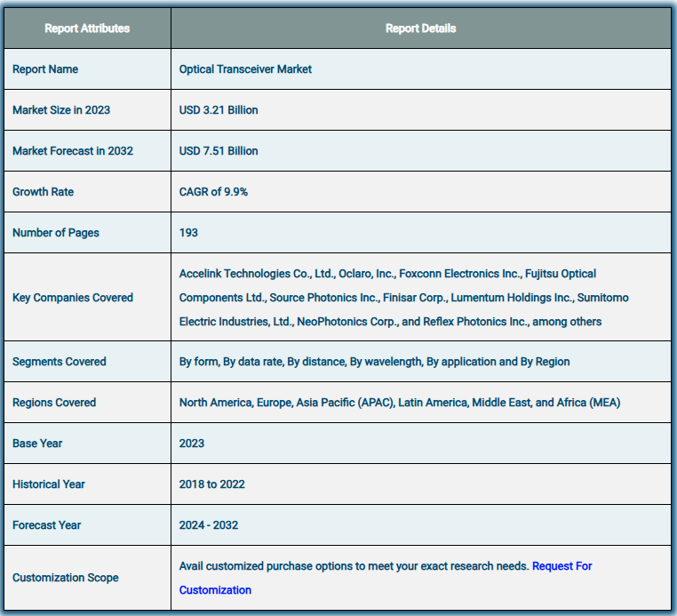Select the '2023' base year value
677x616 pixels.
click(x=192, y=444)
